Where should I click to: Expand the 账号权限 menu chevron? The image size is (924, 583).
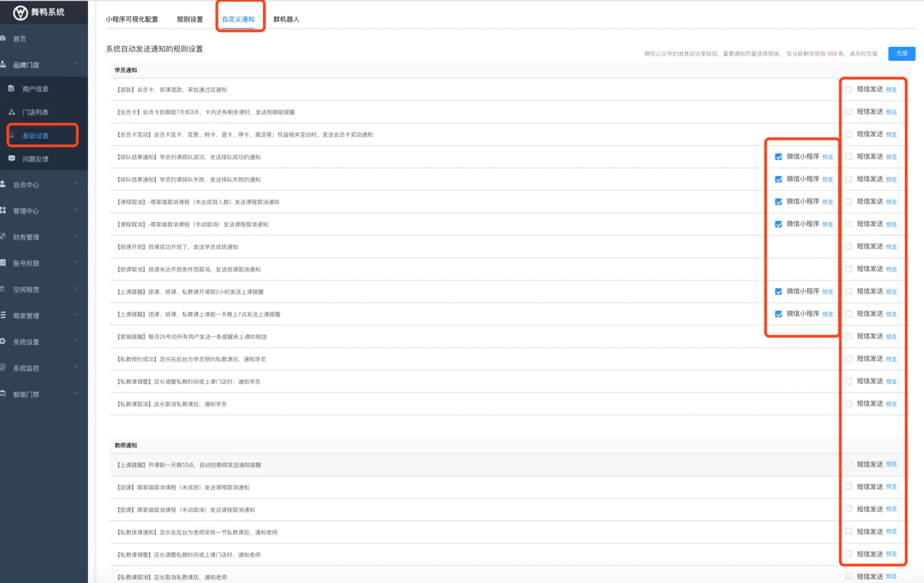click(x=76, y=263)
